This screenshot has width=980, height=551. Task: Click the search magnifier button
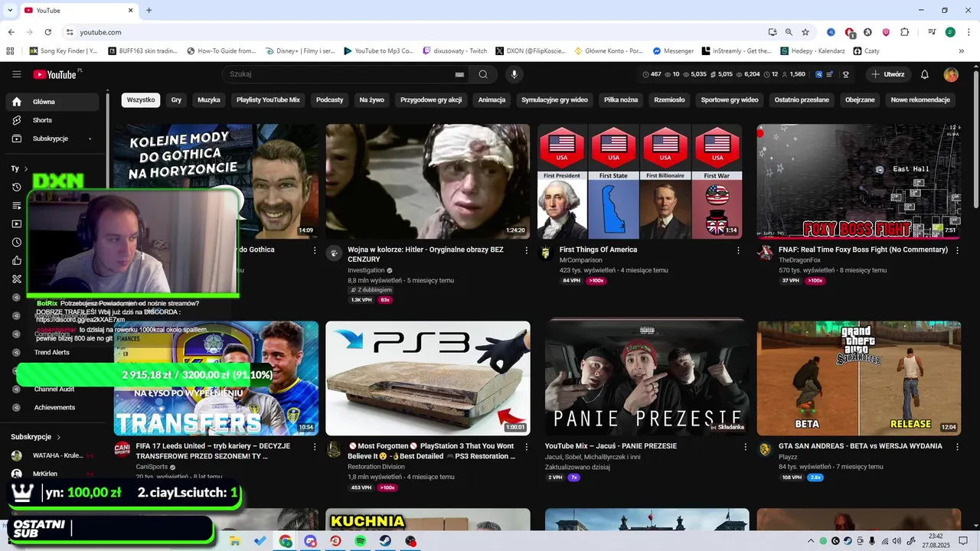[x=483, y=74]
